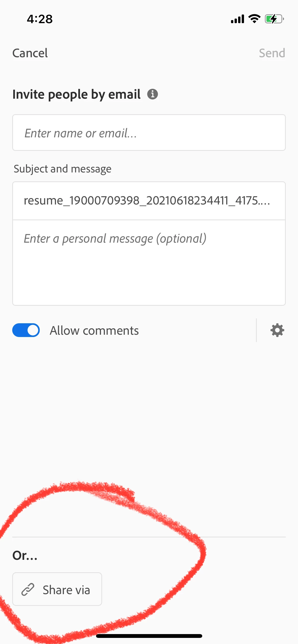
Task: Tap the cellular signal bars icon
Action: click(x=237, y=19)
